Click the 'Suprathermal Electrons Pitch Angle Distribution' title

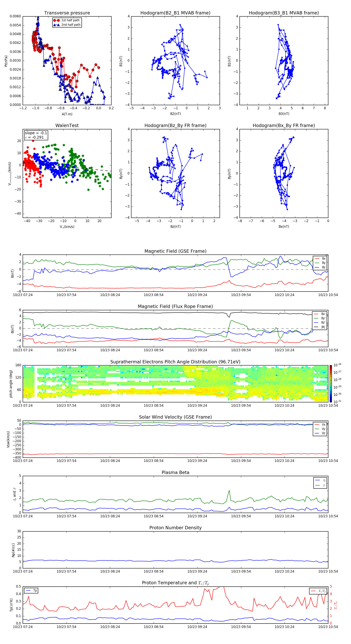175,362
